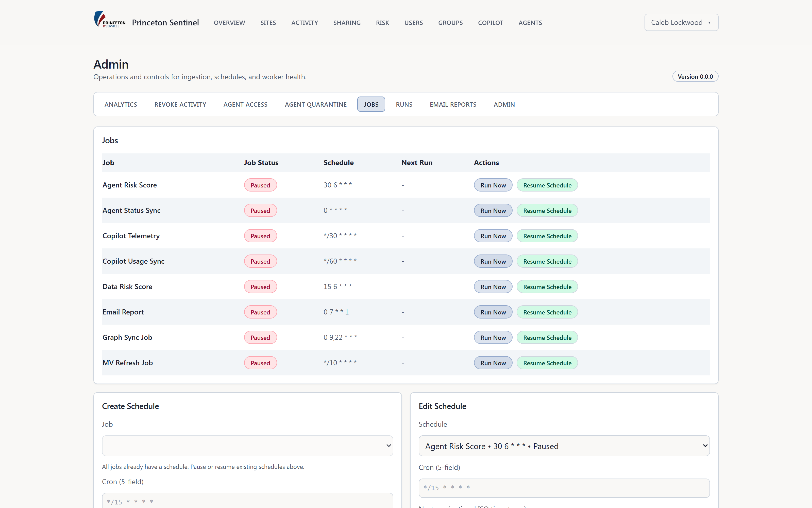This screenshot has height=508, width=812.
Task: Resume Copilot Usage Sync schedule
Action: pos(547,261)
